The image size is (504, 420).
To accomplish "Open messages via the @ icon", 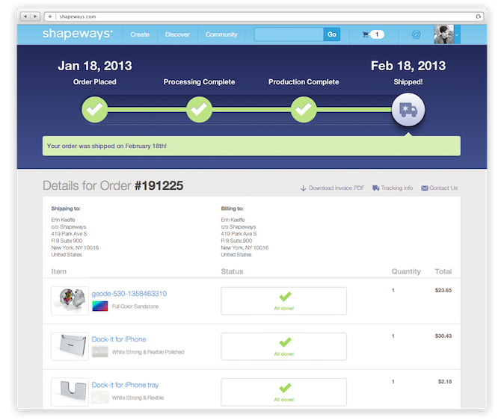I will point(416,34).
